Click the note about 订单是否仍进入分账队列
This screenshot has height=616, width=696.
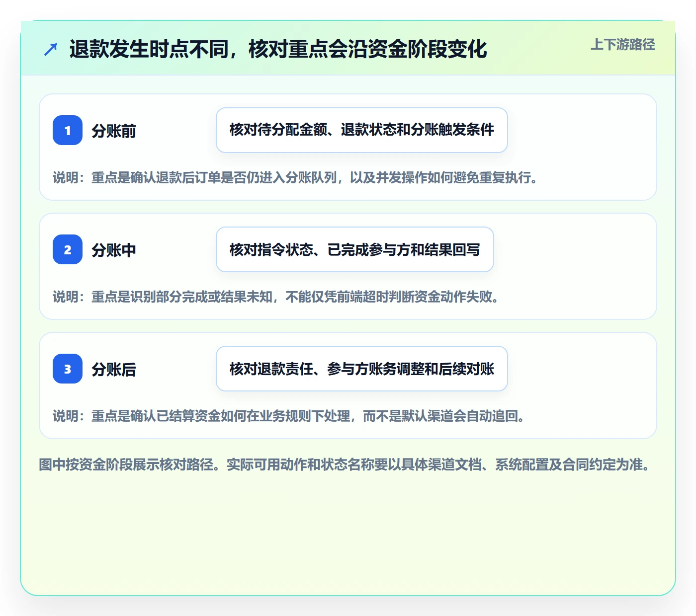[295, 178]
